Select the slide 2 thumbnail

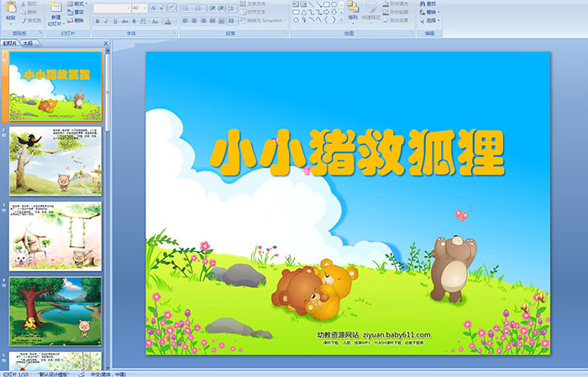tap(55, 162)
